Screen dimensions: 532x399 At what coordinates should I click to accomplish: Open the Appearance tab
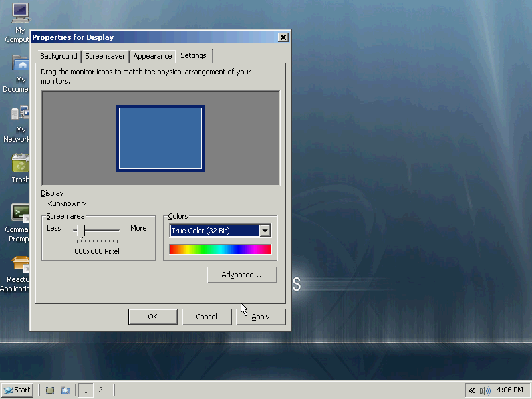[152, 57]
